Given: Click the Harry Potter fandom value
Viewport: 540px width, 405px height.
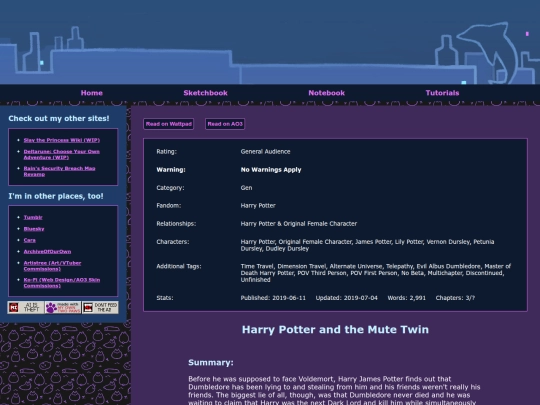Looking at the screenshot, I should [x=258, y=206].
